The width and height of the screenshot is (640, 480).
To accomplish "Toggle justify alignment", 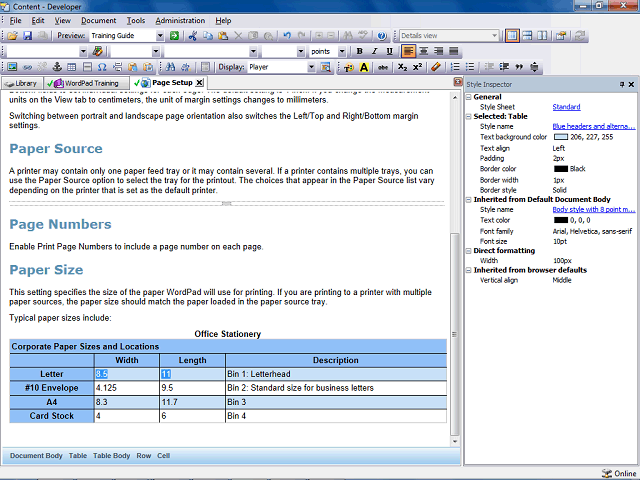I will [453, 51].
